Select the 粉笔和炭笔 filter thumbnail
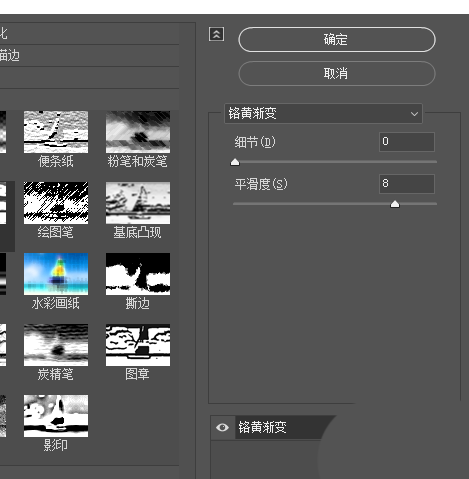The height and width of the screenshot is (479, 469). 138,132
